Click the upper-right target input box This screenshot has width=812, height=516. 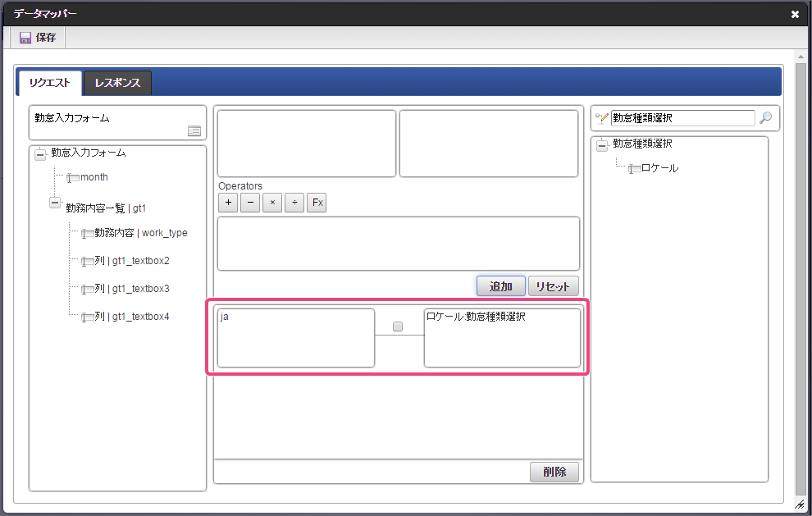[489, 144]
